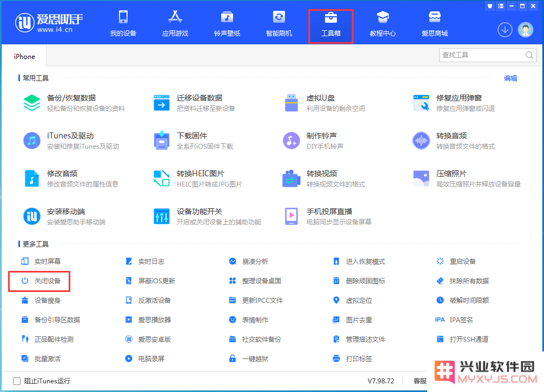Open the 制作铃声 icon
Viewport: 544px width, 392px height.
291,141
